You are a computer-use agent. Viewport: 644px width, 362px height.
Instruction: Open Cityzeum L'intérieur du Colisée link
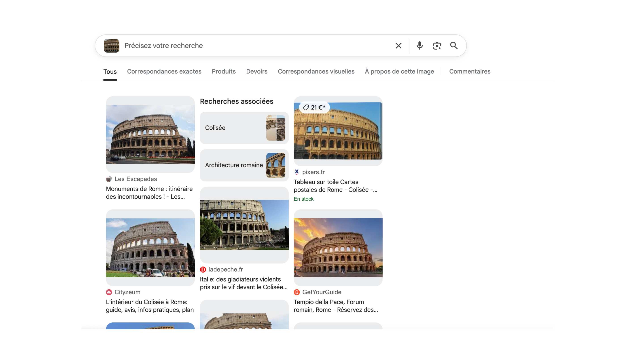150,306
